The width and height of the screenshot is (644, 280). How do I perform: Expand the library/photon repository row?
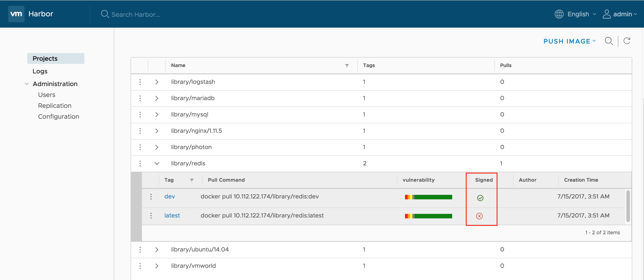157,147
